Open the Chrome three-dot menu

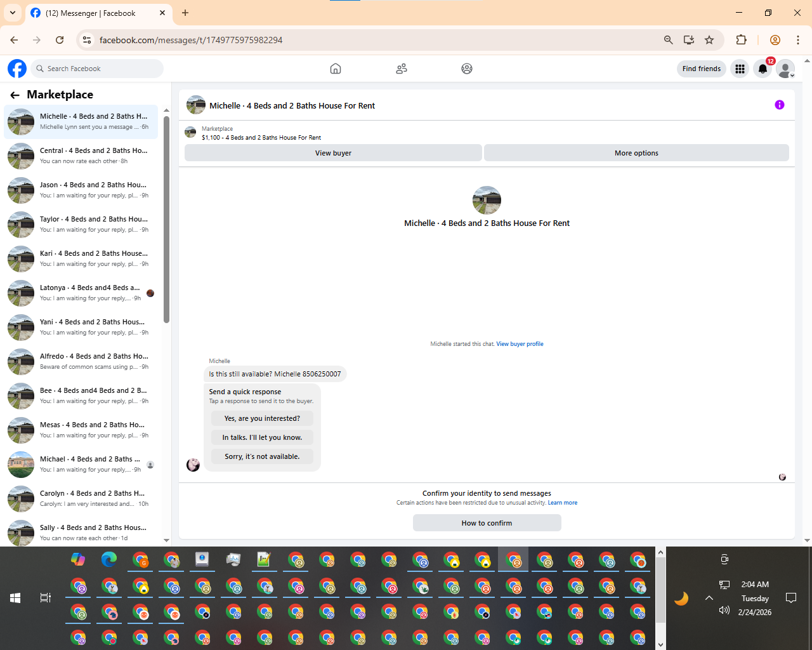798,40
